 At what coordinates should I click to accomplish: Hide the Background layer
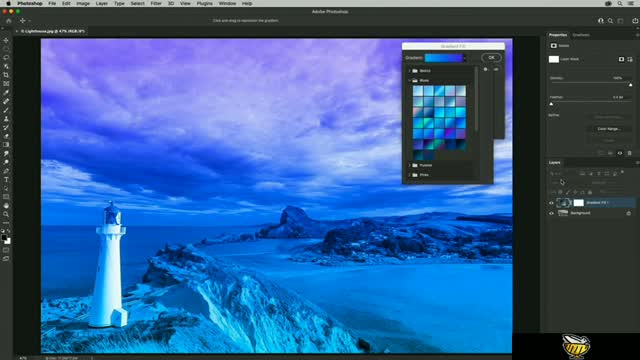tap(551, 213)
